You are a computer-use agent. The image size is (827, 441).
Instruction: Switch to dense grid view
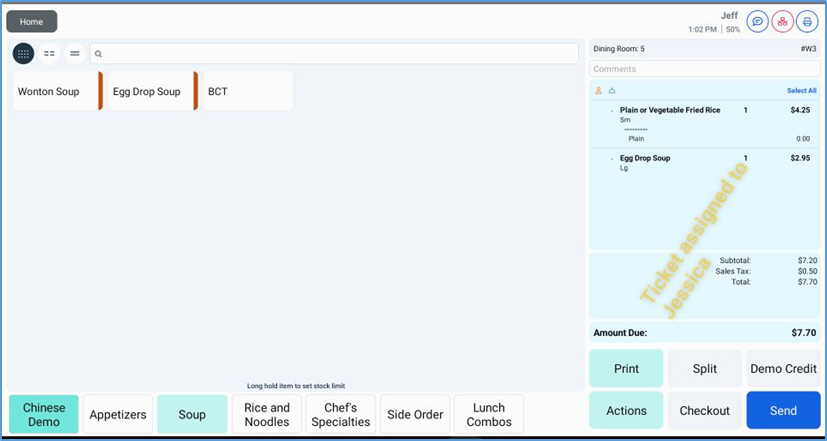[23, 54]
